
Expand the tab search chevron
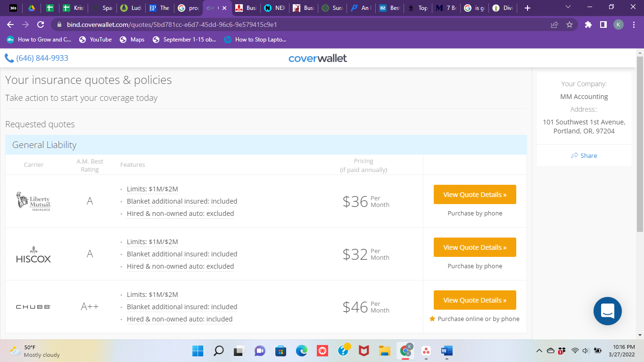[x=568, y=7]
